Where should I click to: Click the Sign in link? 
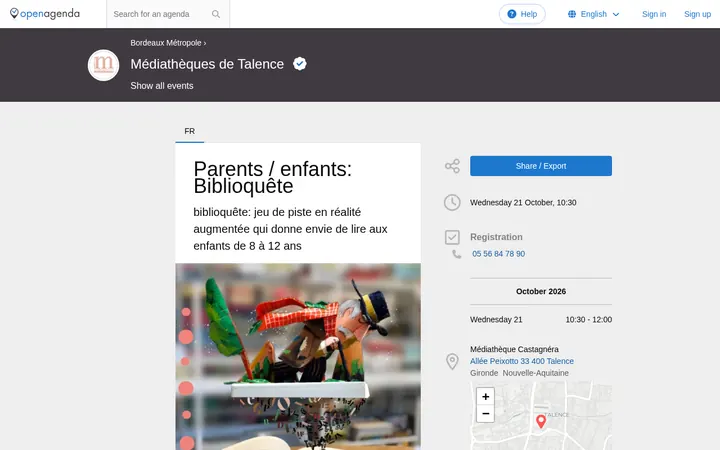pyautogui.click(x=654, y=14)
